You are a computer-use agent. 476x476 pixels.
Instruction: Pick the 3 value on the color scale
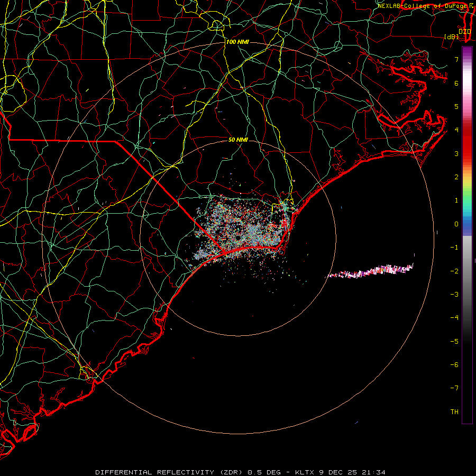tap(456, 153)
